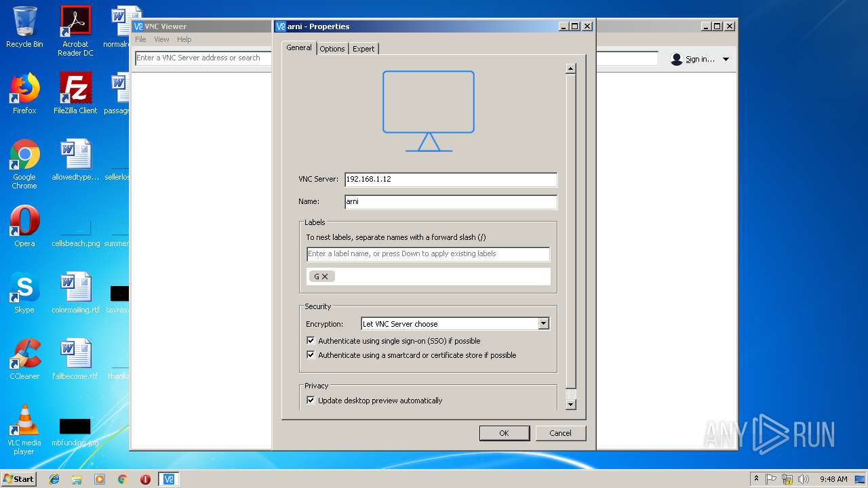Click the monitor preview image in Properties
This screenshot has height=488, width=868.
coord(429,111)
